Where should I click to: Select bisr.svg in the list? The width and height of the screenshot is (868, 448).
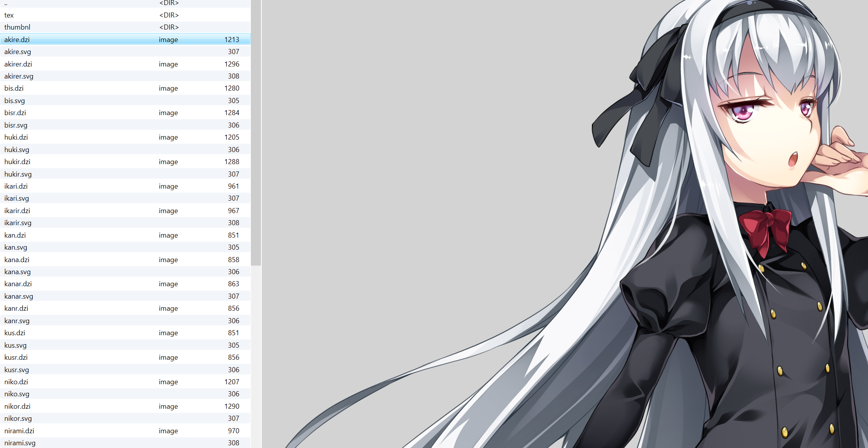pos(16,125)
